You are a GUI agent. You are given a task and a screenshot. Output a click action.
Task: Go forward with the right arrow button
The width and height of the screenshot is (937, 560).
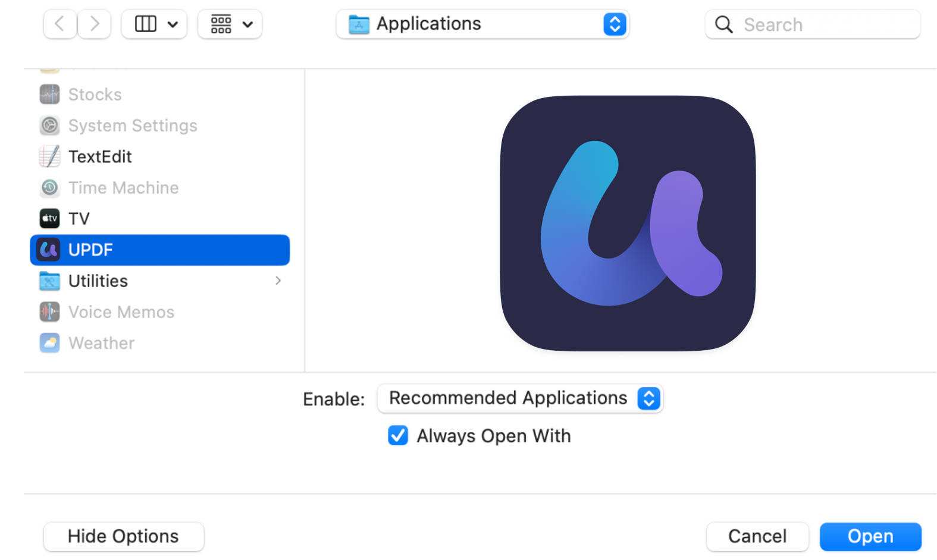click(94, 24)
